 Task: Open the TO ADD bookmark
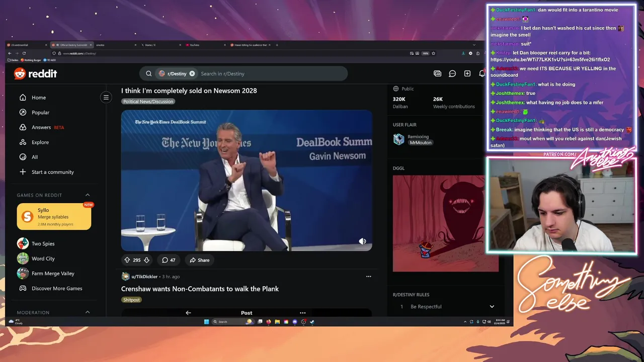pos(50,60)
